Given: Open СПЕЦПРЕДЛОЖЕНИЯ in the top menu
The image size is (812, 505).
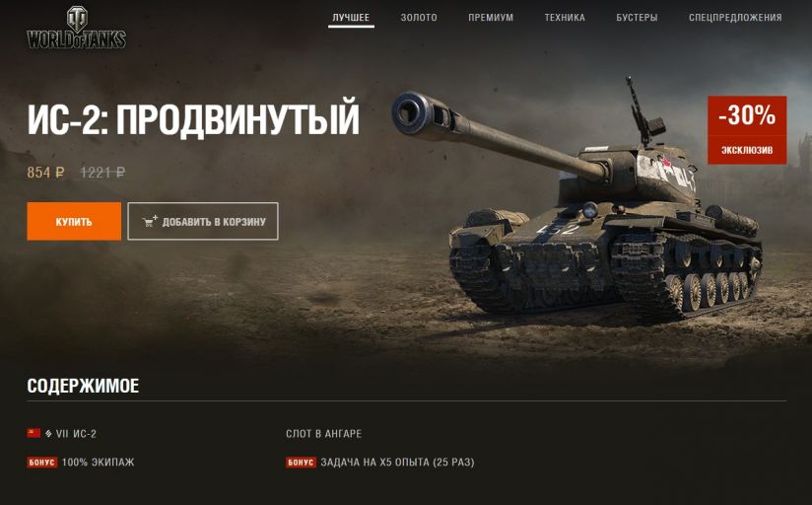Looking at the screenshot, I should (x=735, y=18).
